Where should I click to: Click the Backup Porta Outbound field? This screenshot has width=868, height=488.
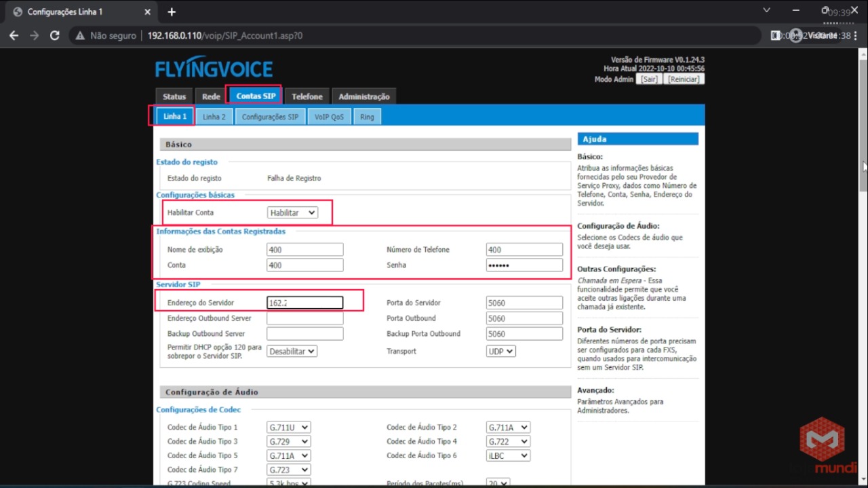pos(525,334)
